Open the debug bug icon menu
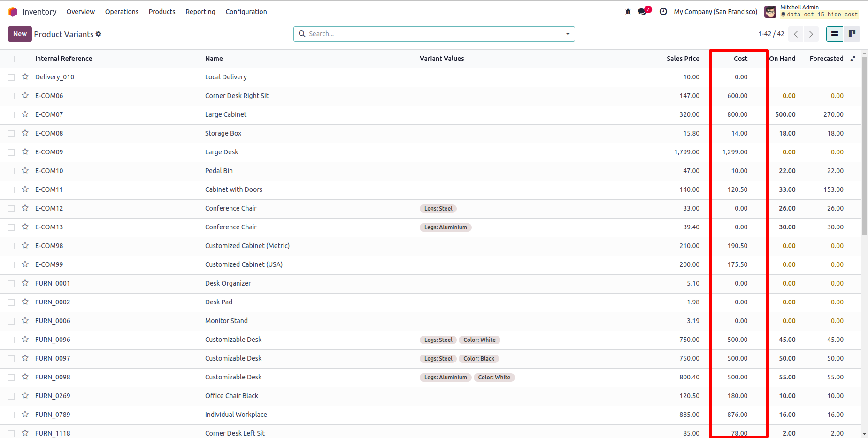The image size is (868, 438). 628,12
